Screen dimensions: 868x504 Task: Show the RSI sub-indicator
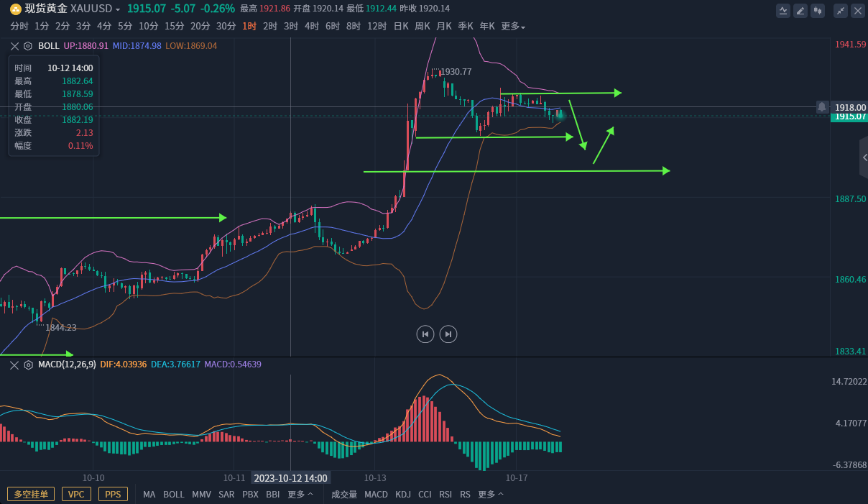(445, 495)
